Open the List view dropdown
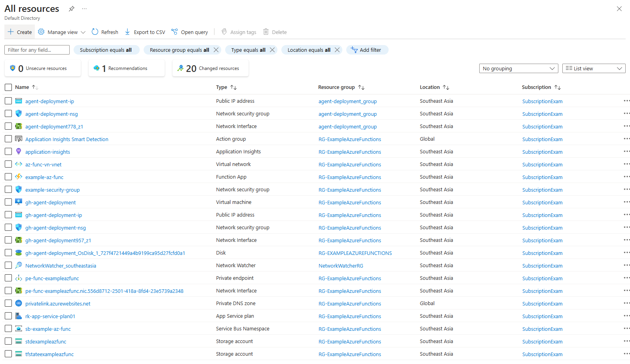The width and height of the screenshot is (630, 364). tap(594, 68)
